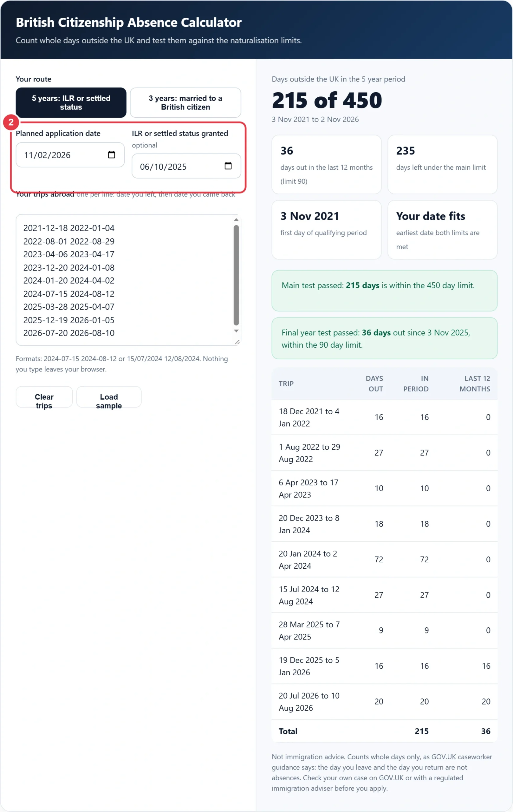Click table row 20 Jul 2026 to 10 Aug 2026
The height and width of the screenshot is (812, 513).
[x=384, y=702]
